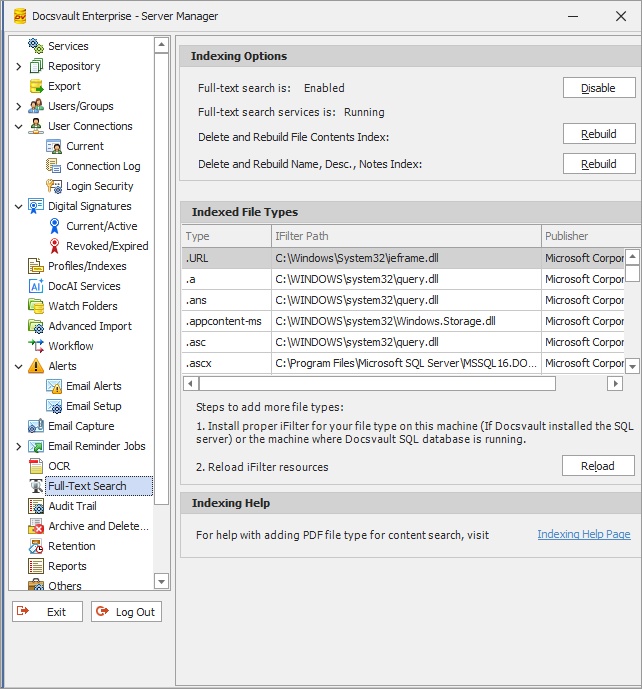Click the Reports list icon
Viewport: 642px width, 689px height.
pyautogui.click(x=36, y=566)
